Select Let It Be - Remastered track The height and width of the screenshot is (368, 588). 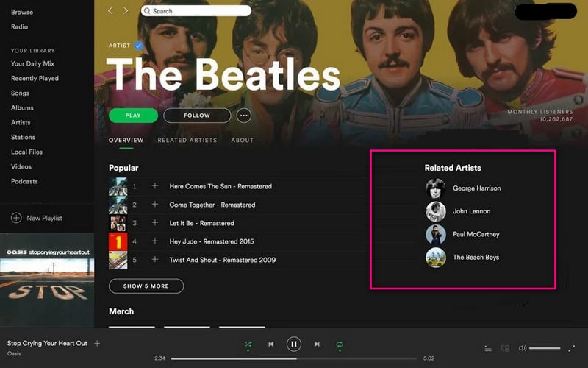pos(201,223)
